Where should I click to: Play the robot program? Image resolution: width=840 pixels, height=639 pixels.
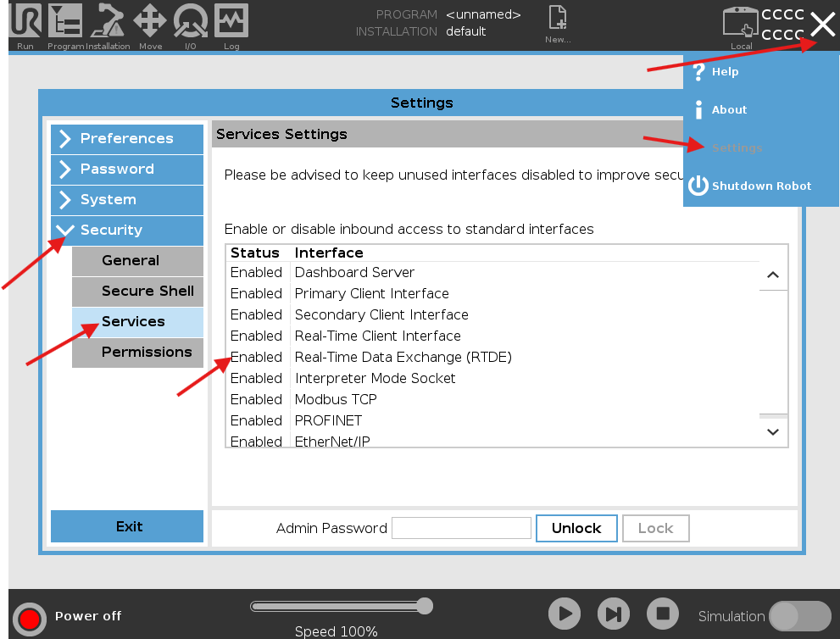(x=565, y=614)
